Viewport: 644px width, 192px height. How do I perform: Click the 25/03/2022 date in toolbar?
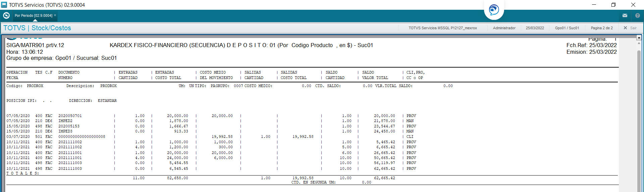click(535, 28)
